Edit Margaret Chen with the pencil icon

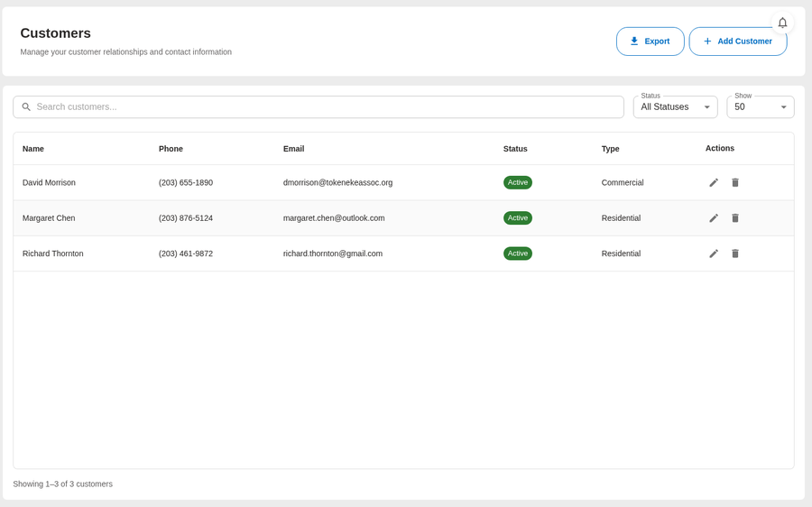tap(714, 218)
